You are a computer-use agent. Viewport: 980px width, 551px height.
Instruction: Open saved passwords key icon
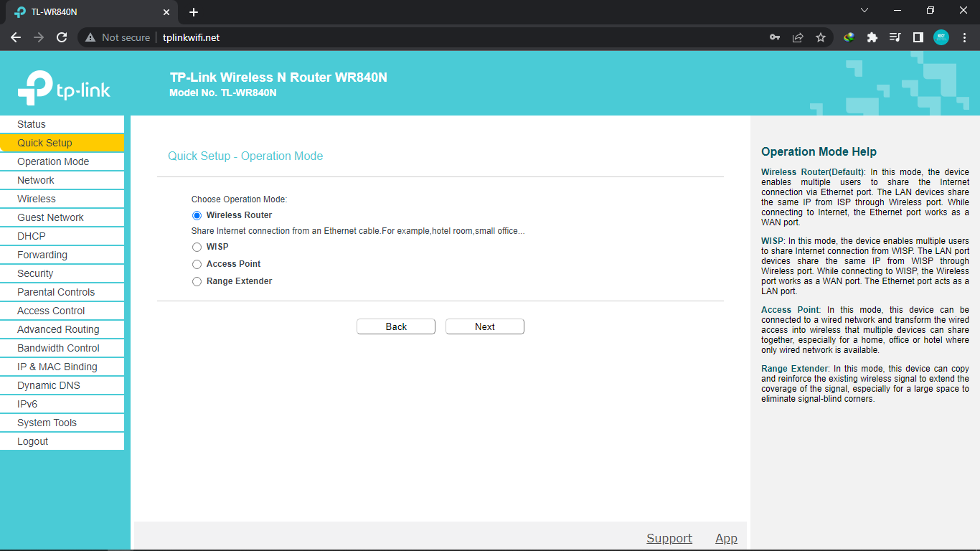[775, 37]
